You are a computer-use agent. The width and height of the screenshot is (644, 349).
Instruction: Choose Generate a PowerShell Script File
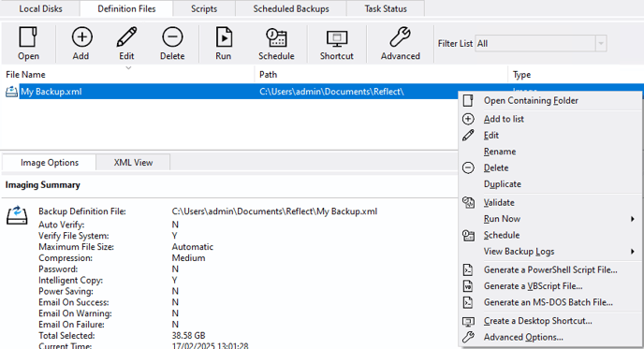[x=550, y=269]
